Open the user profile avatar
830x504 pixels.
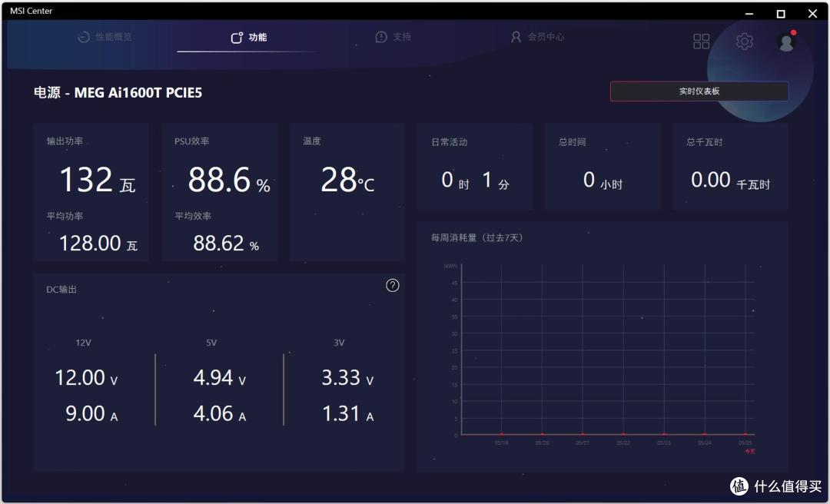tap(786, 41)
